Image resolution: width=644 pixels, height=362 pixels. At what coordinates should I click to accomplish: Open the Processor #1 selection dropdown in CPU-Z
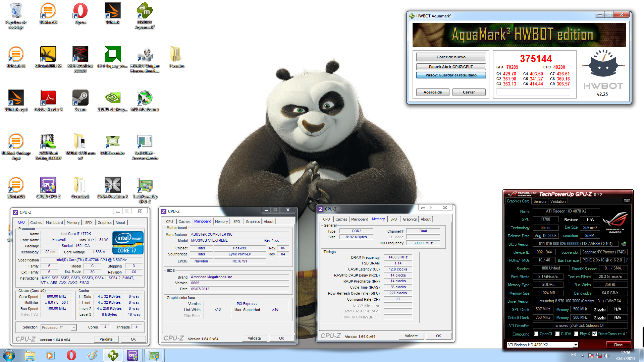click(59, 327)
